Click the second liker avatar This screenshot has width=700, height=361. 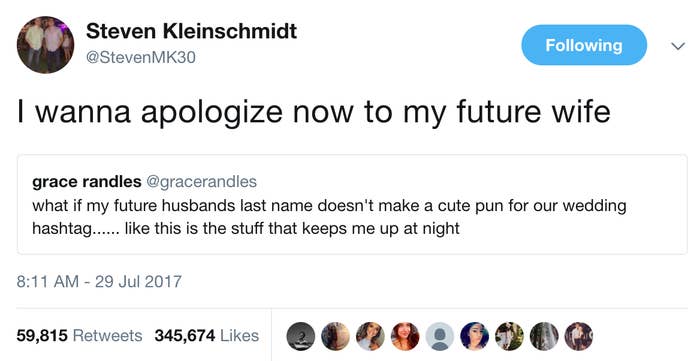[336, 336]
